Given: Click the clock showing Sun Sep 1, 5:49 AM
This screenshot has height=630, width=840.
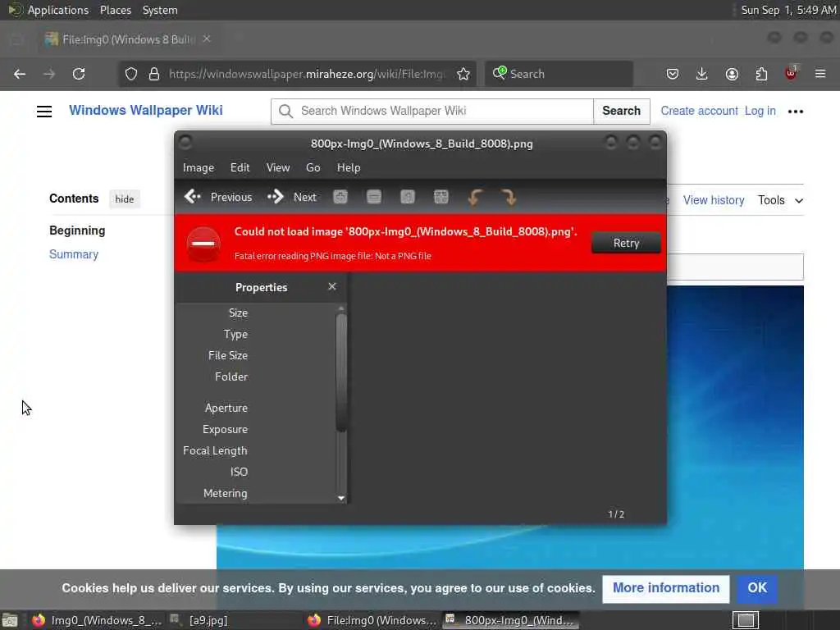Looking at the screenshot, I should coord(788,10).
